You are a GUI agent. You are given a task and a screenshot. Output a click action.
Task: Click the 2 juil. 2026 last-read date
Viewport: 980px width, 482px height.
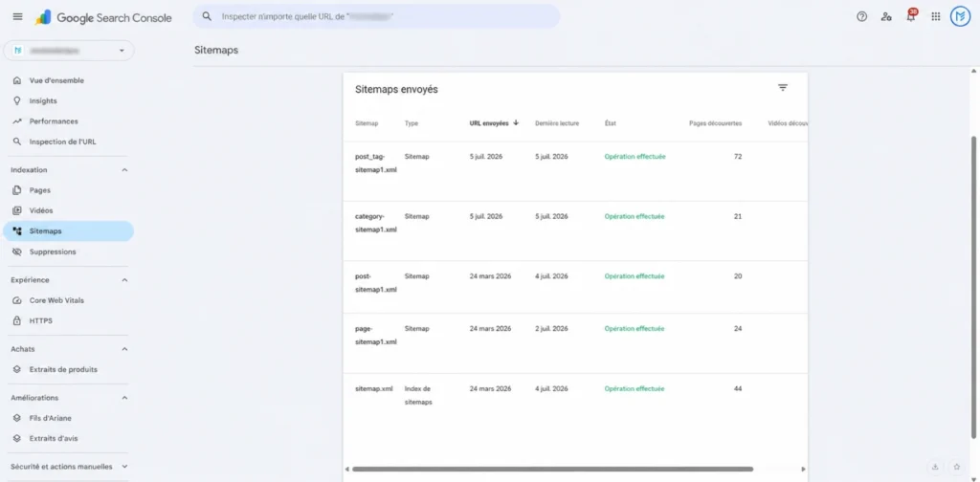coord(551,328)
